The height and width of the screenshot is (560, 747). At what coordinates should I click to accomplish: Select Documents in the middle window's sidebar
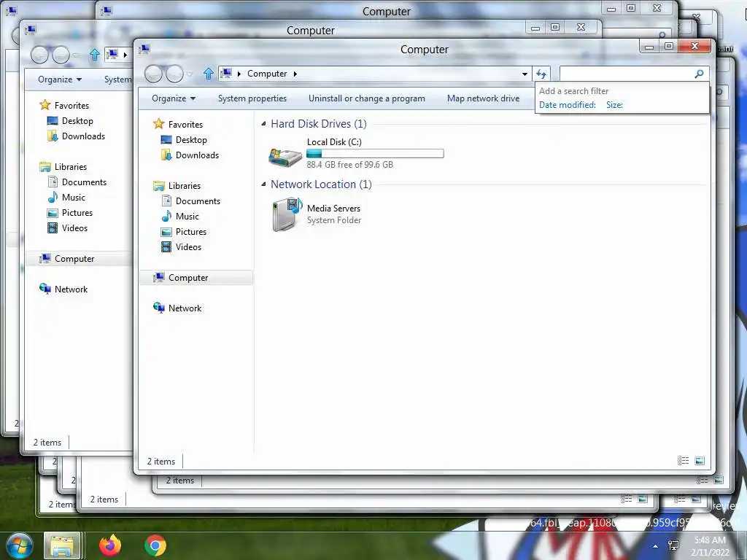[x=84, y=182]
